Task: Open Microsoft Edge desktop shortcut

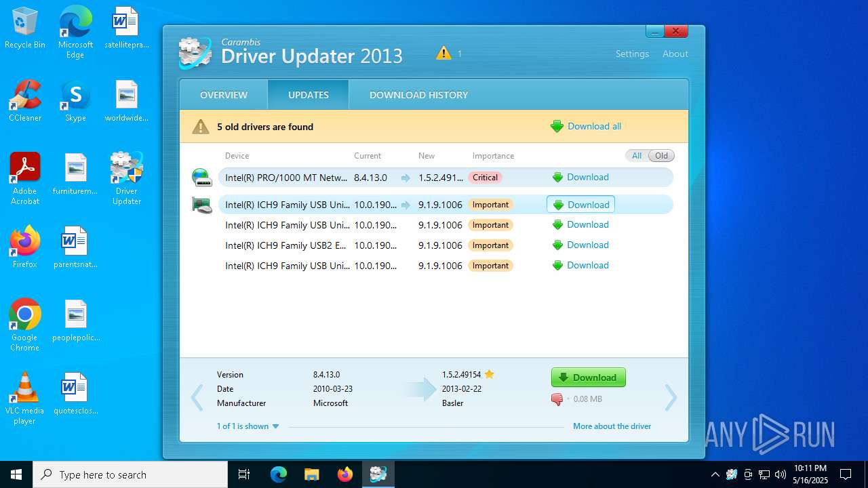Action: (x=75, y=33)
